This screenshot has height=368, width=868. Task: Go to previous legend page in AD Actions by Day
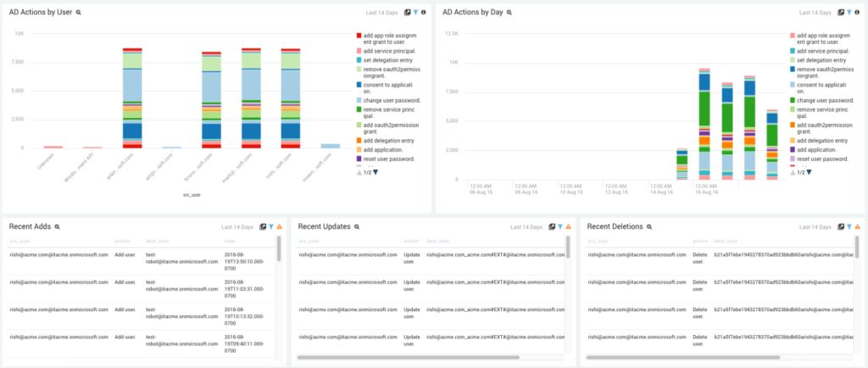[x=792, y=172]
